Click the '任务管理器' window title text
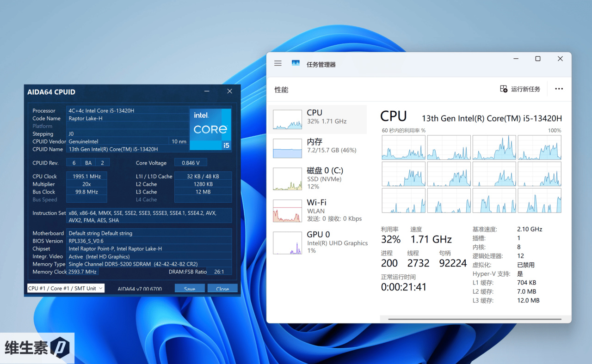Screen dimensions: 592x364 pos(321,64)
